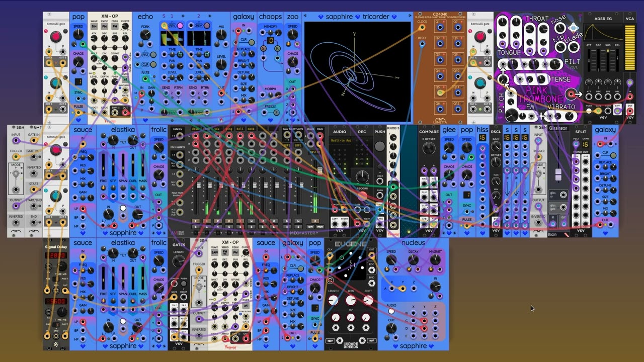The width and height of the screenshot is (644, 362).
Task: Click the left arrow on tricorder header
Action: click(305, 16)
